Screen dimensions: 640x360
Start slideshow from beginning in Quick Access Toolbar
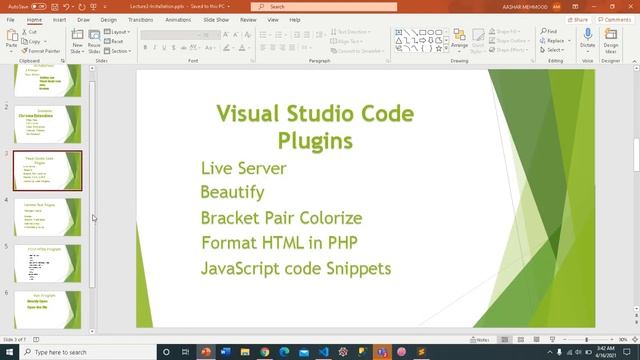click(x=93, y=7)
